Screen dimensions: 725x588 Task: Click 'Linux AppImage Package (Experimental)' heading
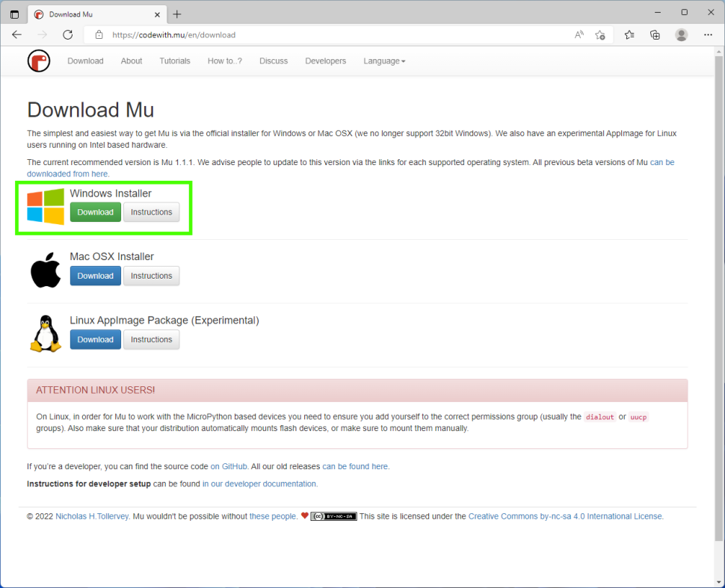(164, 321)
